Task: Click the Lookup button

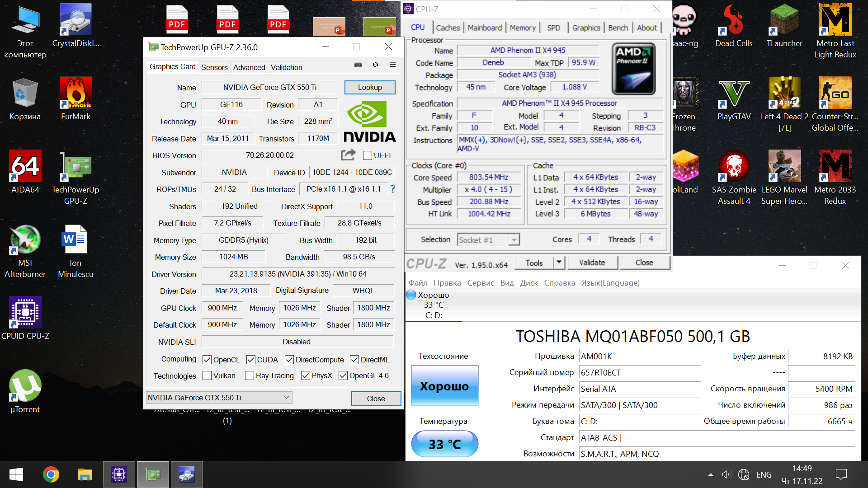Action: (369, 87)
